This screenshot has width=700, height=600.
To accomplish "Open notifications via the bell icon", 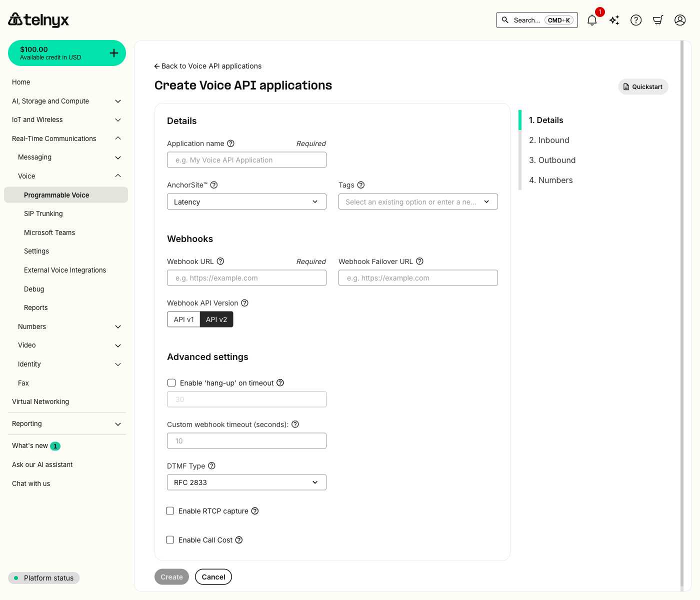I will tap(591, 20).
